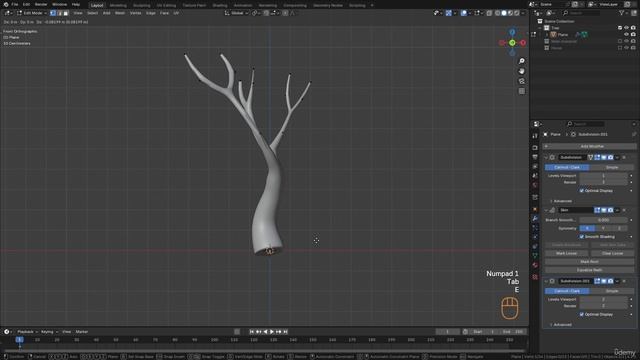The height and width of the screenshot is (360, 640).
Task: Open the Physics properties tab icon
Action: pos(535,237)
